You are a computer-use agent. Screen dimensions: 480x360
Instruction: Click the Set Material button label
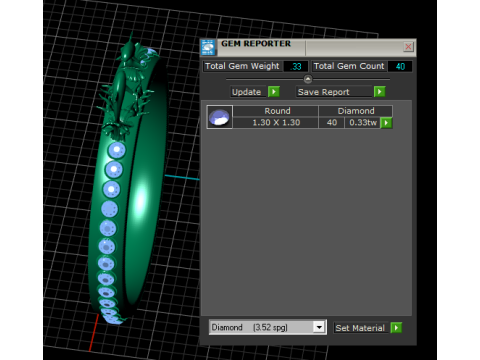click(361, 328)
